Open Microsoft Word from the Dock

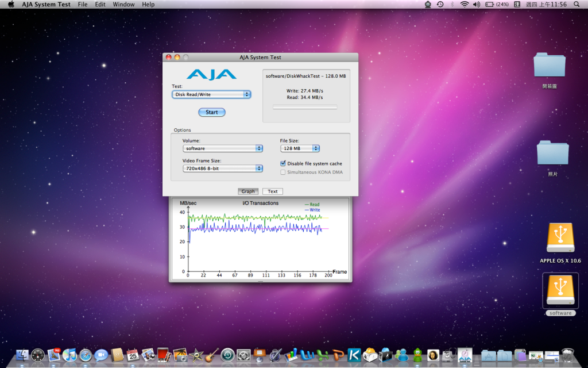click(x=308, y=354)
